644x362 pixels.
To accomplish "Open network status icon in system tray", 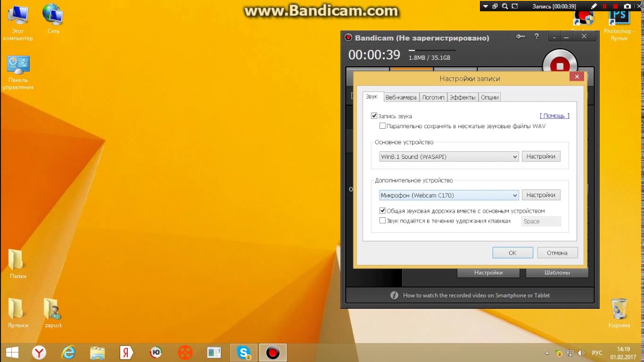I will pyautogui.click(x=571, y=353).
